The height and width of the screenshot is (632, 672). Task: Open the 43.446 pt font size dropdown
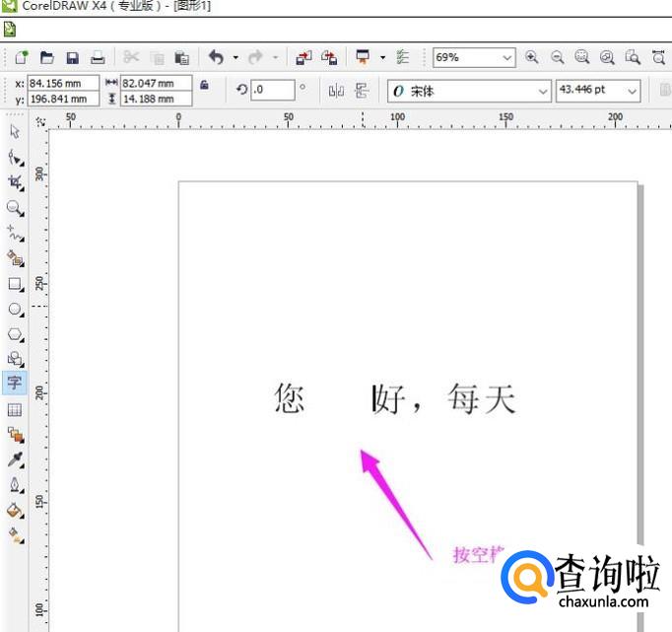(x=632, y=91)
